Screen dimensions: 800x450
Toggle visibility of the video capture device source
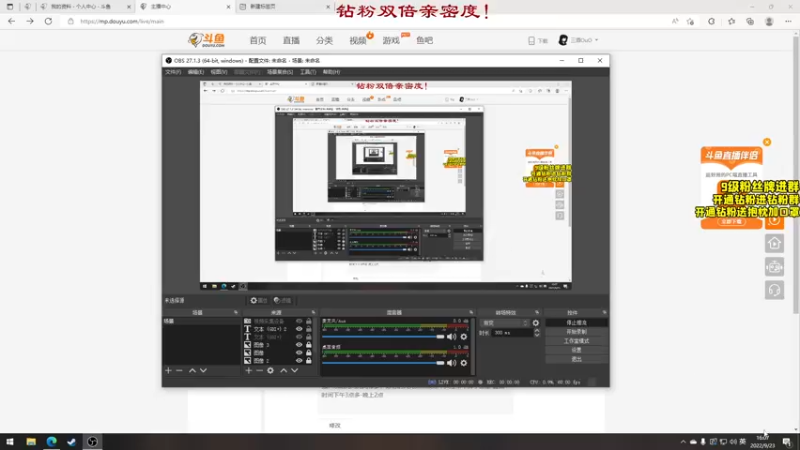[299, 321]
